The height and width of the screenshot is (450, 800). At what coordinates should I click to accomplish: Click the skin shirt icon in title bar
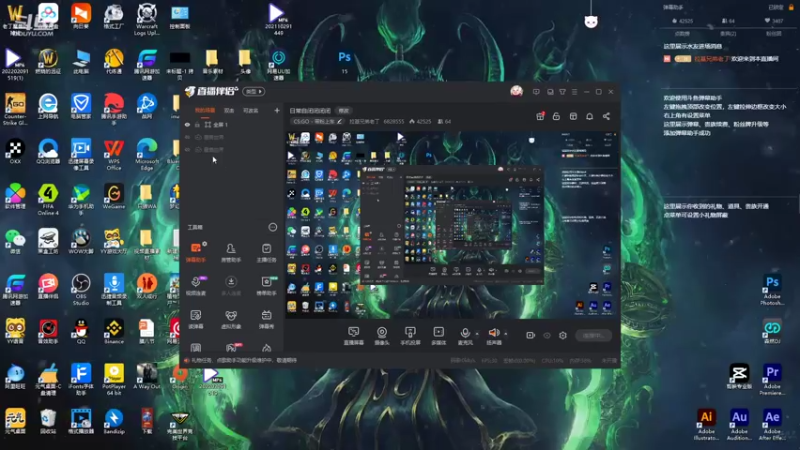click(562, 92)
